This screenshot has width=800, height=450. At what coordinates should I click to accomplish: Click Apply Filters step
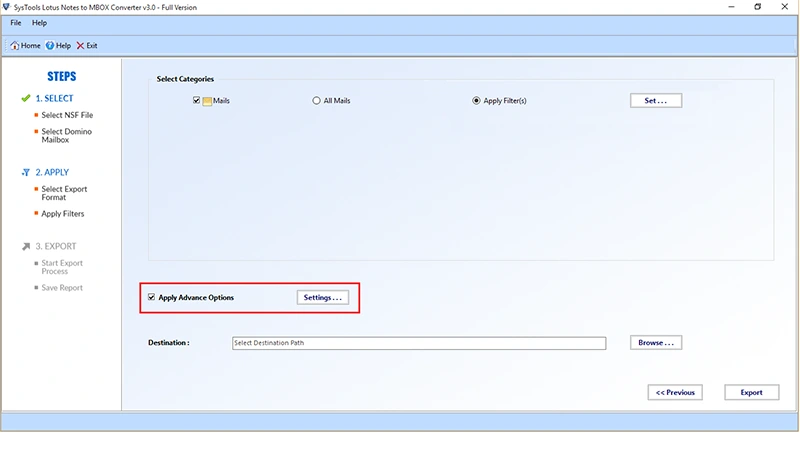tap(63, 214)
